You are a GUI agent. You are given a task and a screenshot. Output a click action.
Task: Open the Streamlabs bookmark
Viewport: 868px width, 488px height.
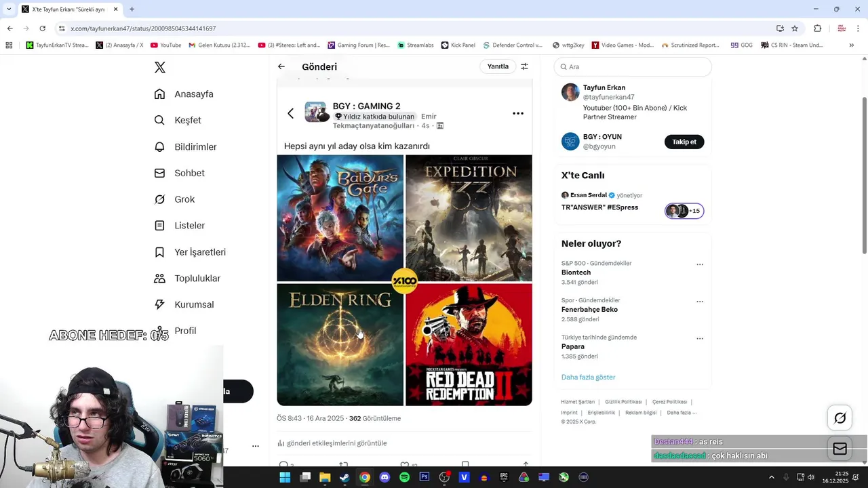[416, 45]
